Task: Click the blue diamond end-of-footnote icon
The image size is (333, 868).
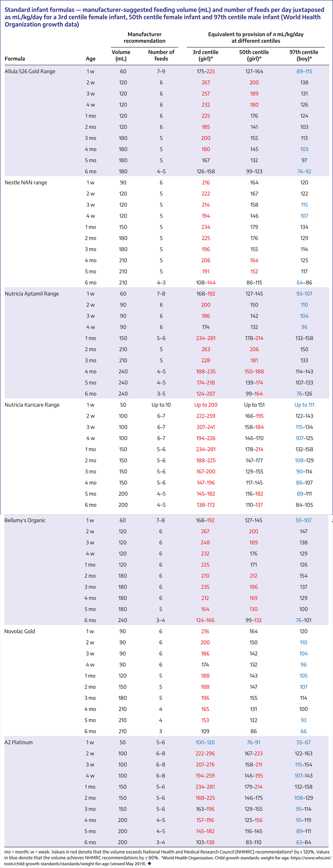Action: click(150, 864)
